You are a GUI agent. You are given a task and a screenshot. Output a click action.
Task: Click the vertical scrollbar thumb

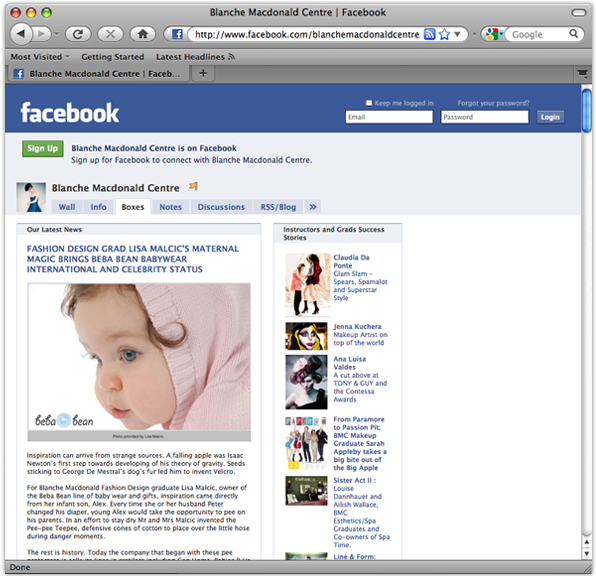click(586, 110)
